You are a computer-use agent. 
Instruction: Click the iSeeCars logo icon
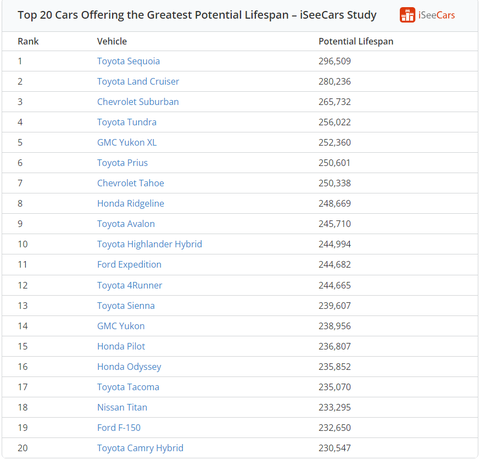point(407,15)
